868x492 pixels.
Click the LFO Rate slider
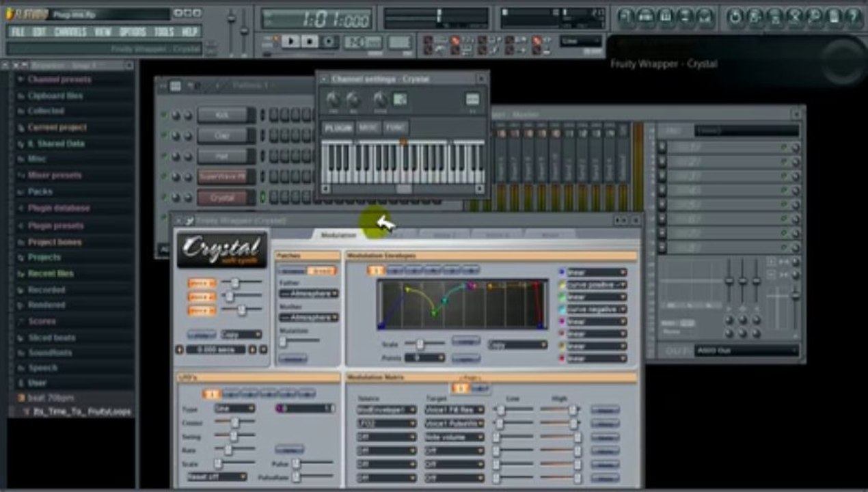click(x=236, y=449)
